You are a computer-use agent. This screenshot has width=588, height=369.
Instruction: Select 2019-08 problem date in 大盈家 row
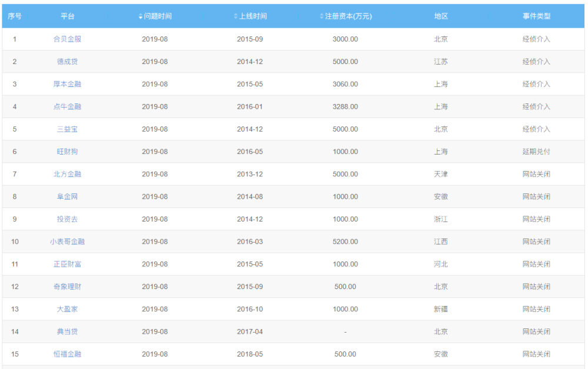[x=155, y=309]
